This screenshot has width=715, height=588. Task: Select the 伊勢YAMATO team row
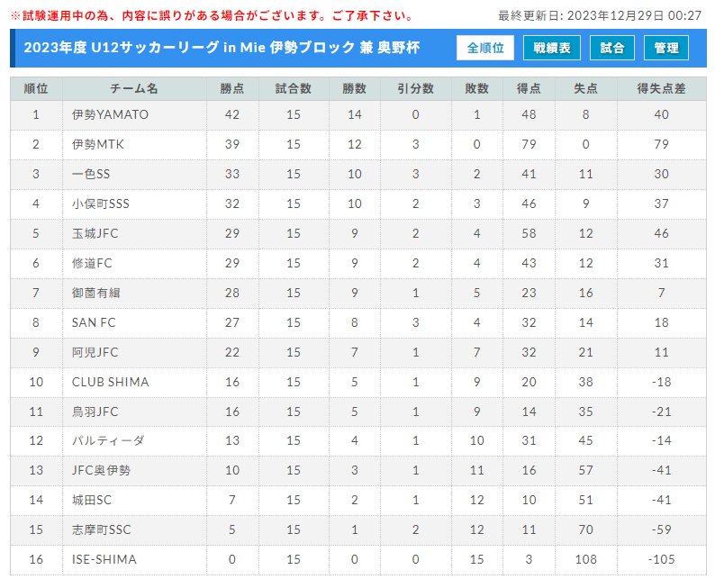coord(358,115)
